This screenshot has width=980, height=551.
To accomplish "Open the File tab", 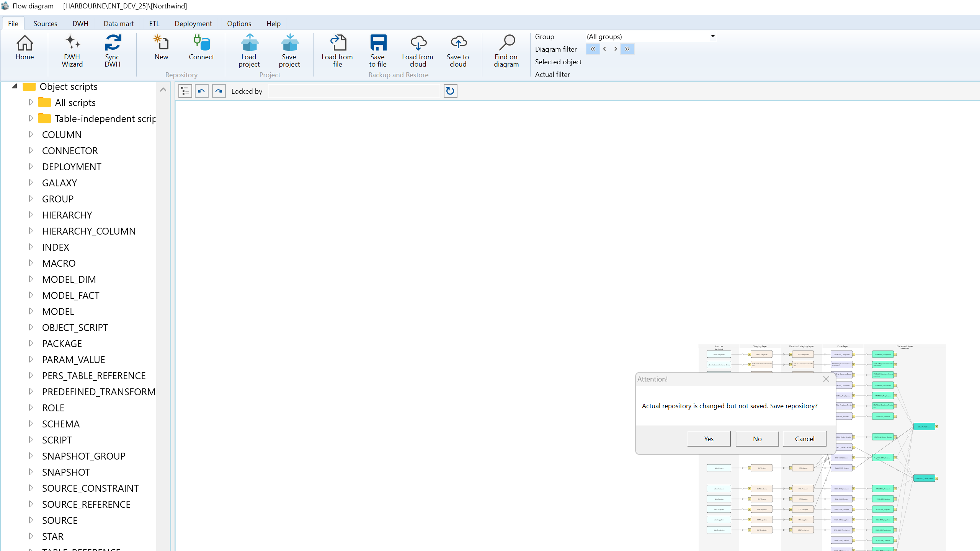I will [x=13, y=23].
